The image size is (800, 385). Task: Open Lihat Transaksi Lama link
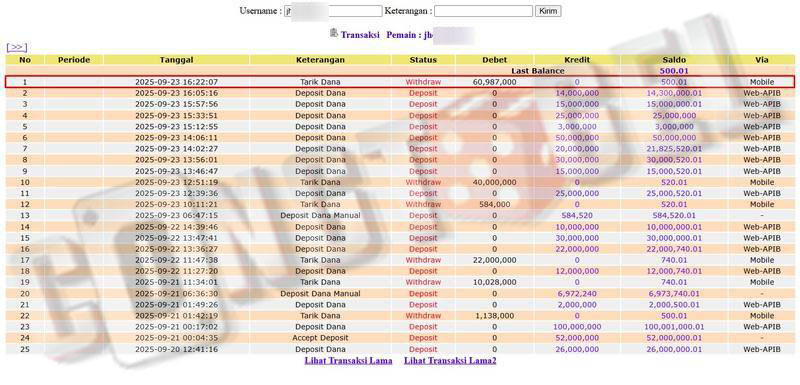(x=348, y=361)
